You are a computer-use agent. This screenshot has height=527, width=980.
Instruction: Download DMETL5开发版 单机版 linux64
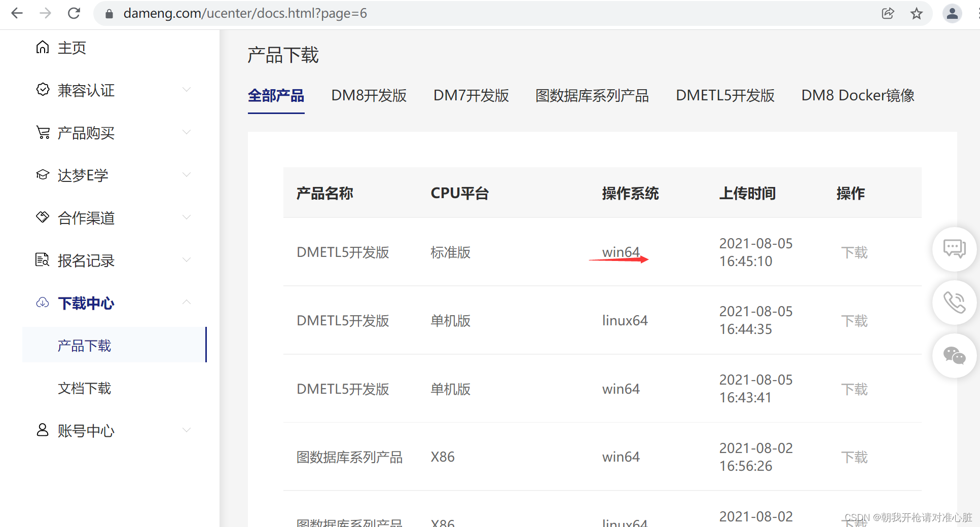click(x=854, y=321)
